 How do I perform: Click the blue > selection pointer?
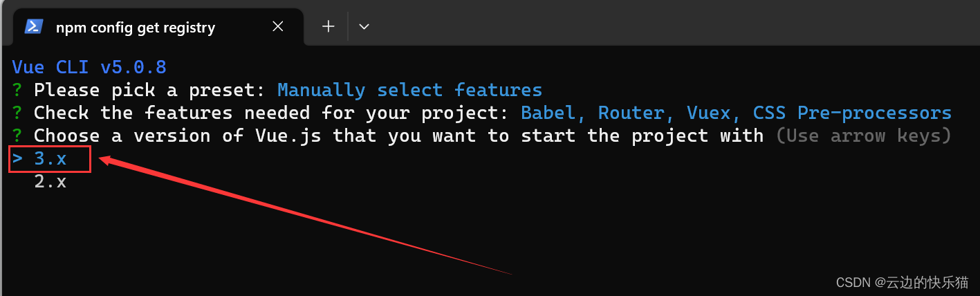[x=17, y=158]
